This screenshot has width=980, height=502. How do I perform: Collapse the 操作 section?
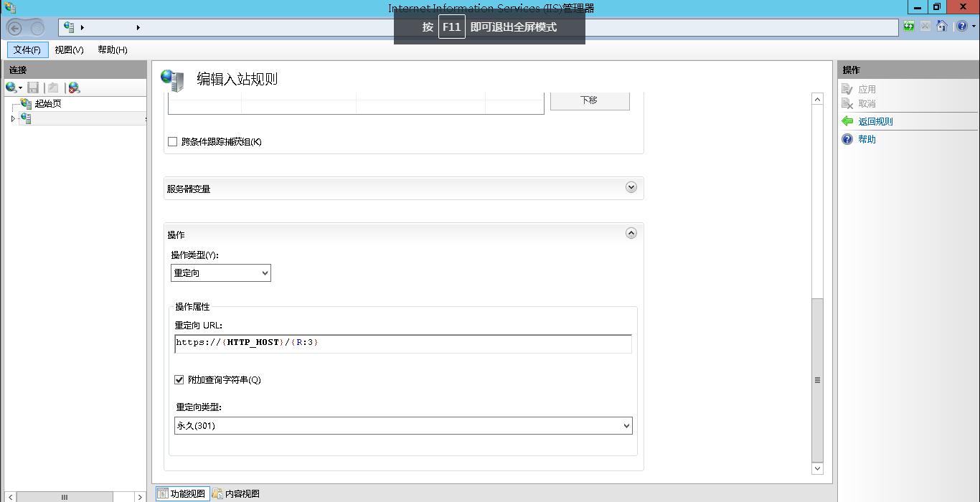pos(631,233)
